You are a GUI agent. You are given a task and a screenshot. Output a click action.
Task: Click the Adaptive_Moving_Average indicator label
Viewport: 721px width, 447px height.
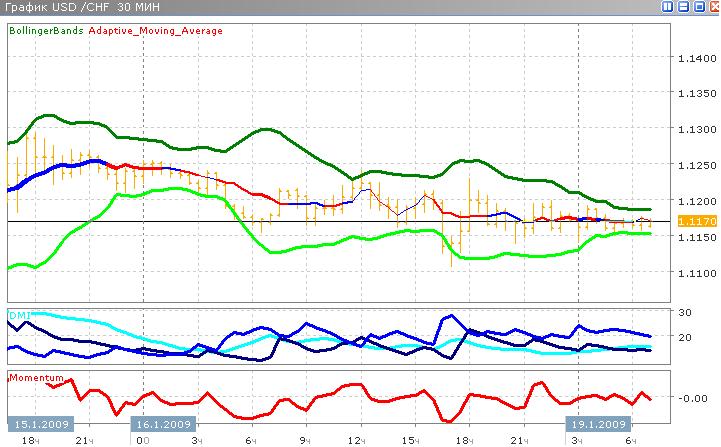point(155,31)
